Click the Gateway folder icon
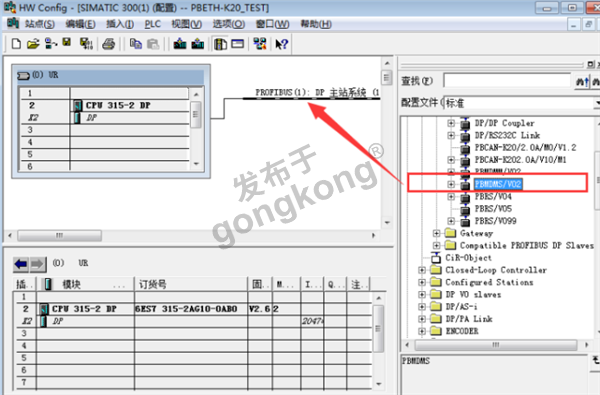 coord(450,233)
